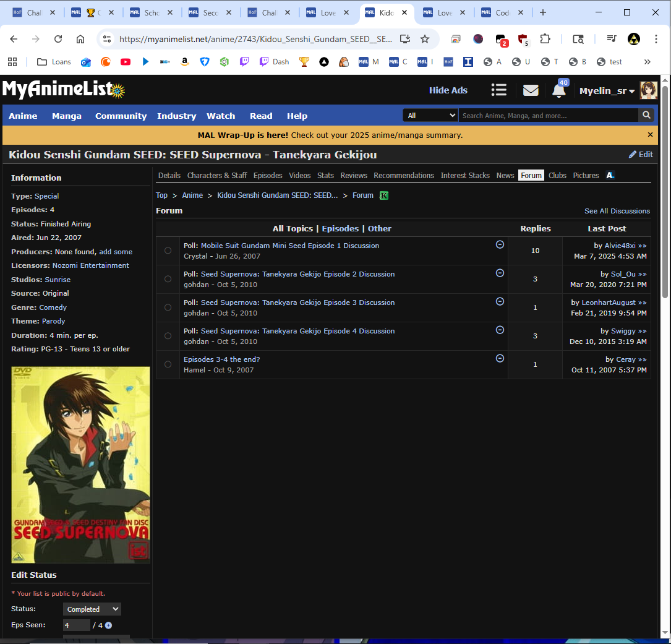Open the Status Completed dropdown
The image size is (671, 644).
92,609
